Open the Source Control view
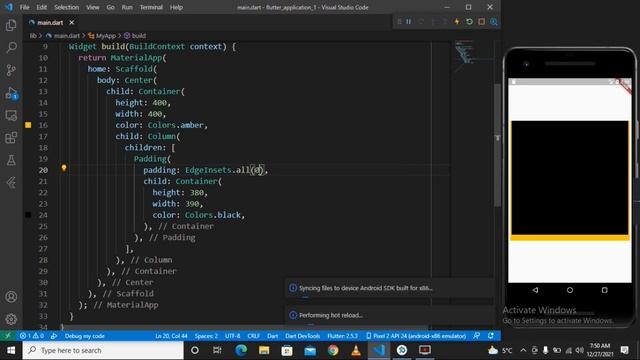 tap(11, 70)
